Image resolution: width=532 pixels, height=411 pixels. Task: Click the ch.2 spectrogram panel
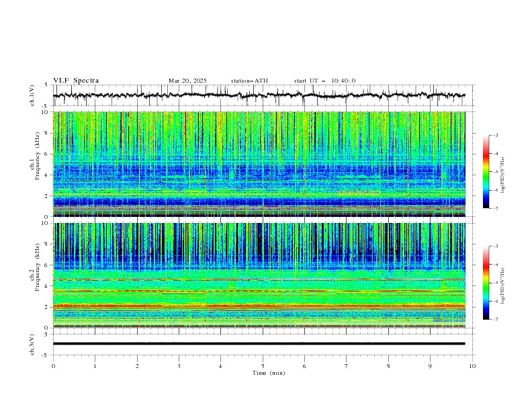[x=259, y=275]
